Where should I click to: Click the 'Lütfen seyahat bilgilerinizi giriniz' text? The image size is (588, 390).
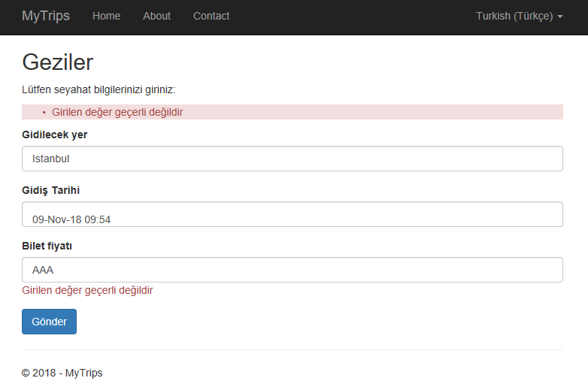click(99, 90)
